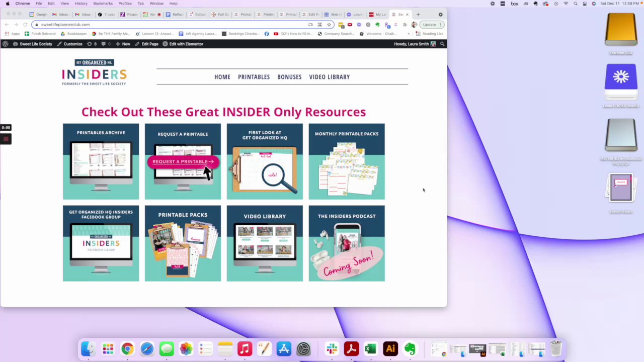The height and width of the screenshot is (362, 644).
Task: Open Control Center in the menu bar
Action: click(x=584, y=4)
